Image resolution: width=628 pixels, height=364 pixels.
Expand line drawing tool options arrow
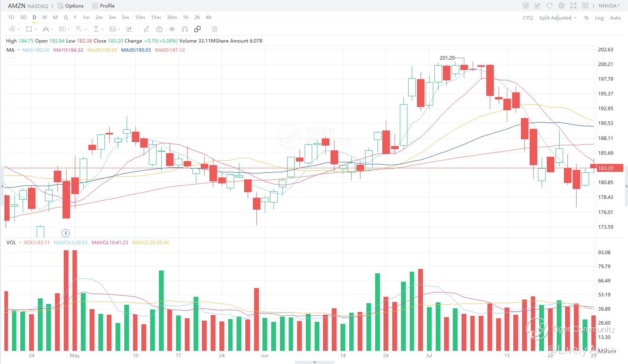click(x=18, y=29)
